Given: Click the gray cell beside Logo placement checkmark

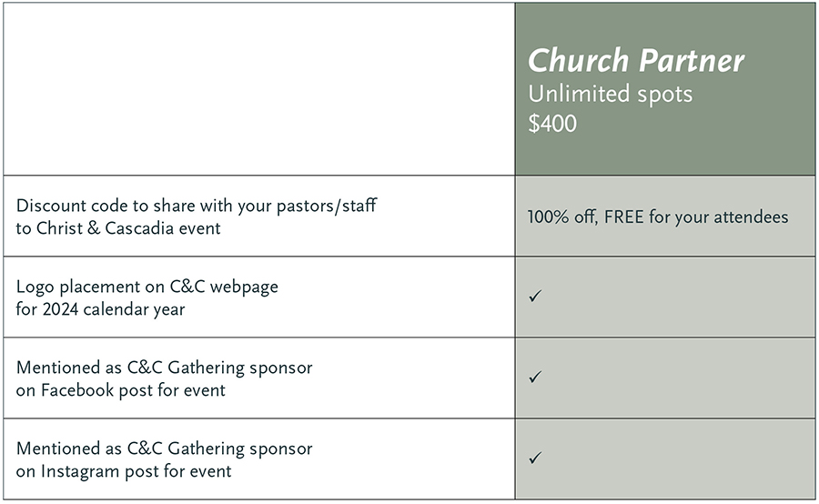Looking at the screenshot, I should click(x=665, y=297).
